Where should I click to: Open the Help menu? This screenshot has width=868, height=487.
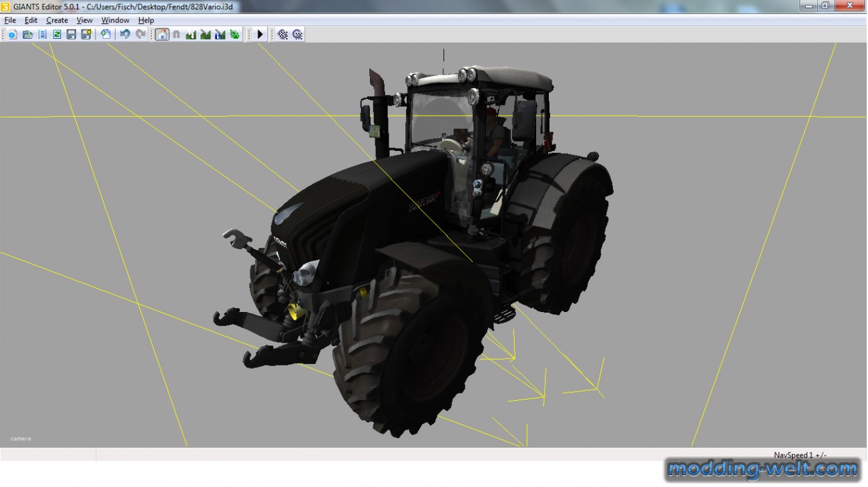point(146,20)
